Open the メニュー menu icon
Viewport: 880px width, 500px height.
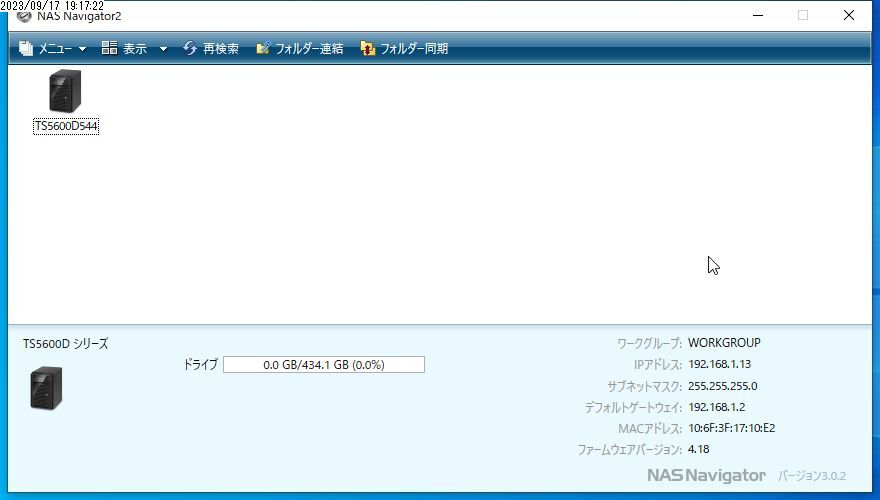26,49
